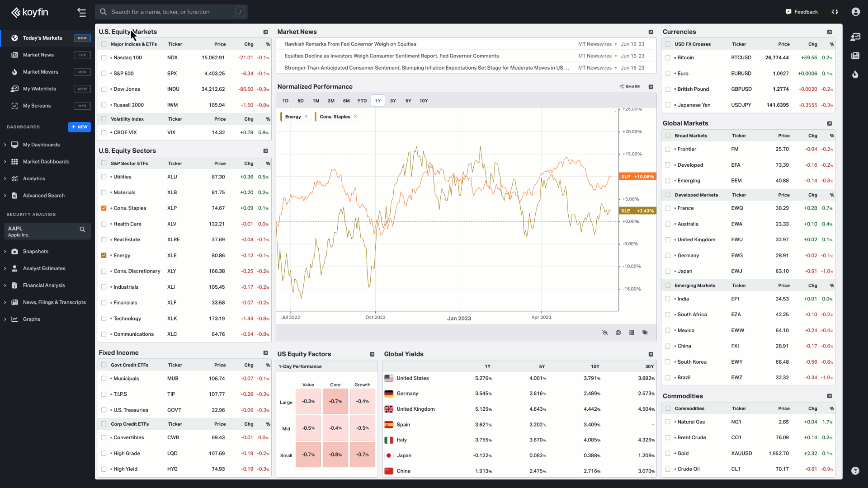Check the Utilities sector checkbox
The width and height of the screenshot is (868, 488).
pyautogui.click(x=104, y=177)
